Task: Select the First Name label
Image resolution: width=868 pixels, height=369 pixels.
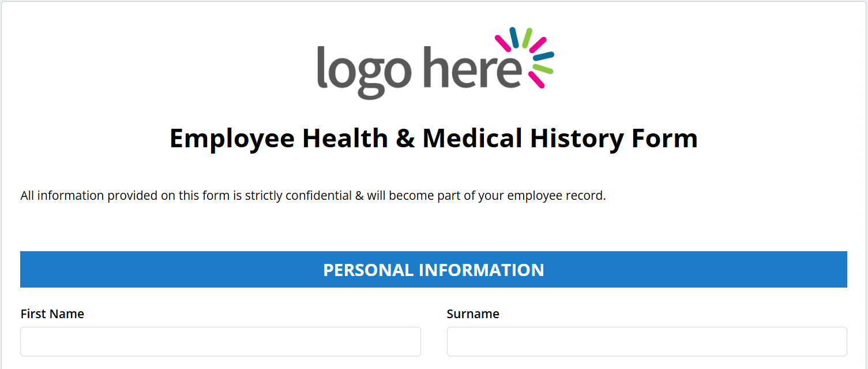Action: pos(52,314)
